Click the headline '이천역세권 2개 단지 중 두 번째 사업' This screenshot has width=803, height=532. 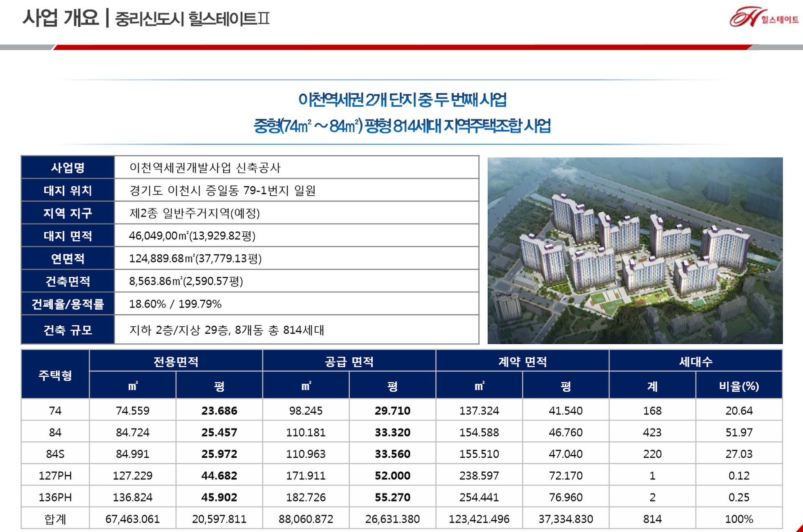(402, 100)
